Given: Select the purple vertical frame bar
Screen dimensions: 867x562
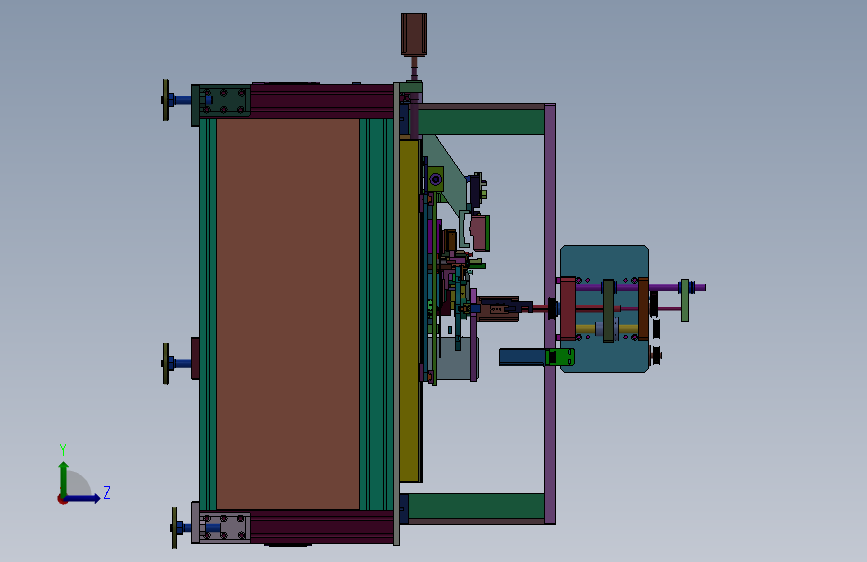Looking at the screenshot, I should pos(550,314).
